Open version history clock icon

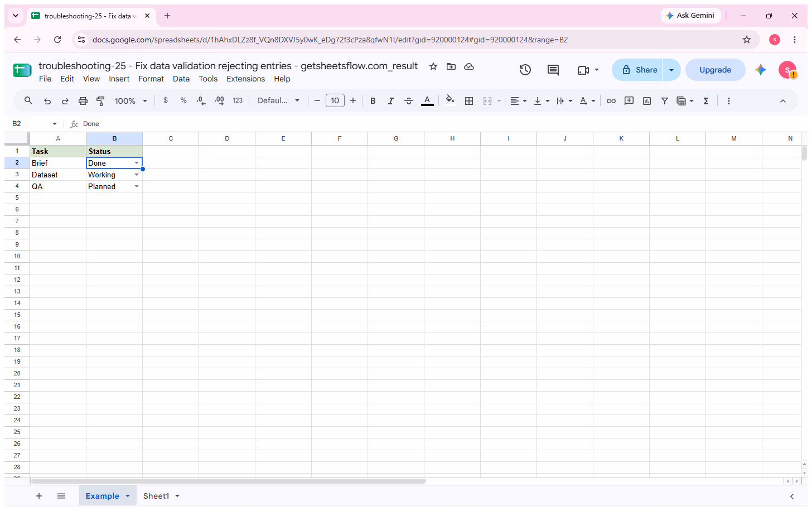coord(525,70)
